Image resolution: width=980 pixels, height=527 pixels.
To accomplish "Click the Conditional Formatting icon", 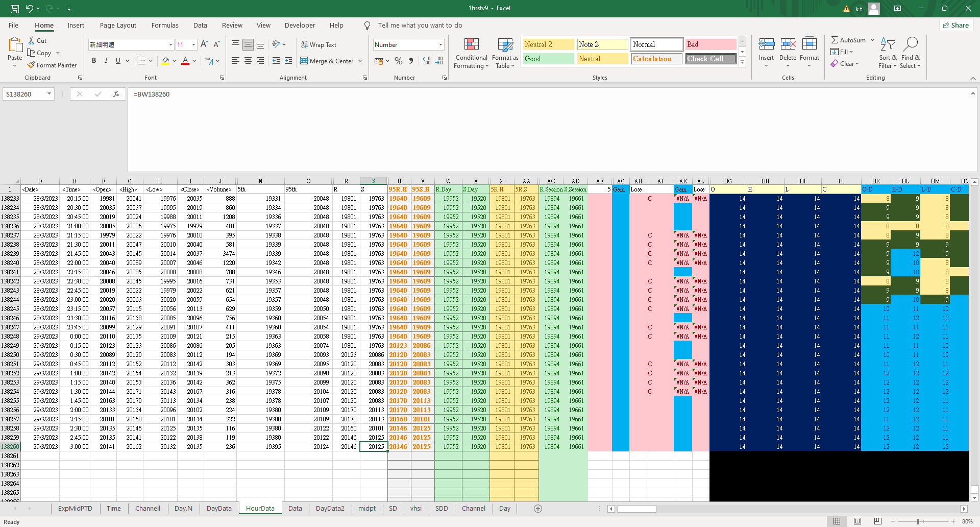I will click(x=471, y=45).
